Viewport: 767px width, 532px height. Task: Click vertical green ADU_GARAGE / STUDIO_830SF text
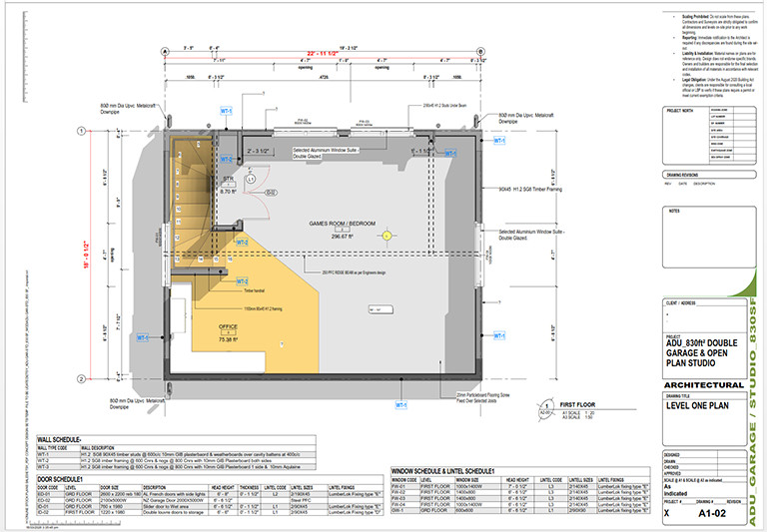752,411
